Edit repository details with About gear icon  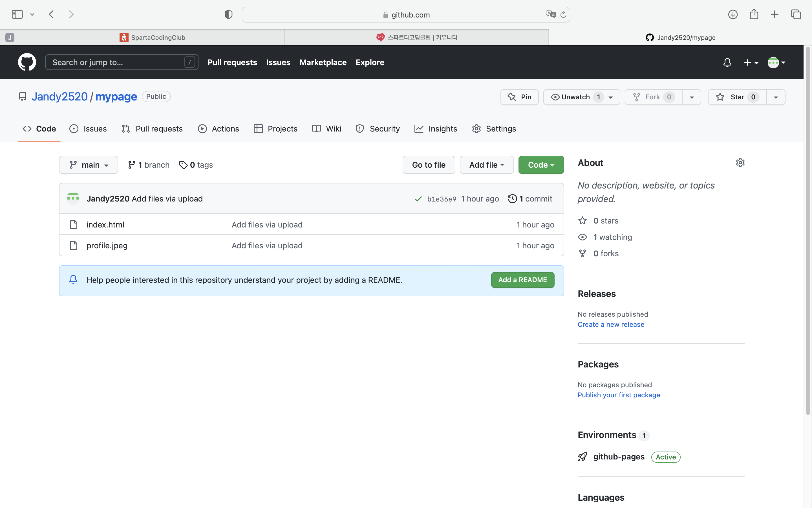click(740, 163)
